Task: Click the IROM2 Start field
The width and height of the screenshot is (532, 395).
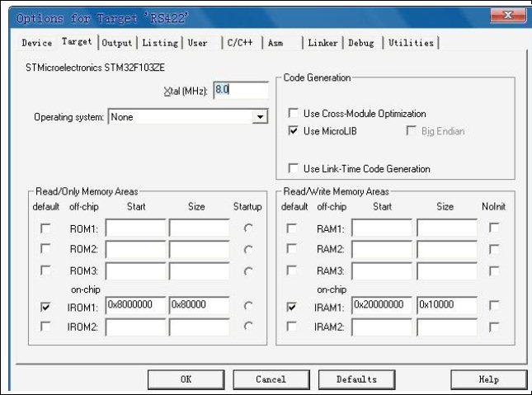Action: coord(135,327)
